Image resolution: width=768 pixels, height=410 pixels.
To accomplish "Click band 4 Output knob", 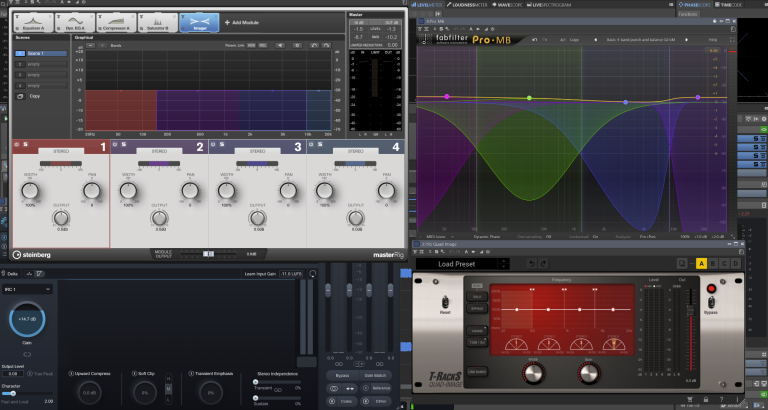I will pos(354,217).
